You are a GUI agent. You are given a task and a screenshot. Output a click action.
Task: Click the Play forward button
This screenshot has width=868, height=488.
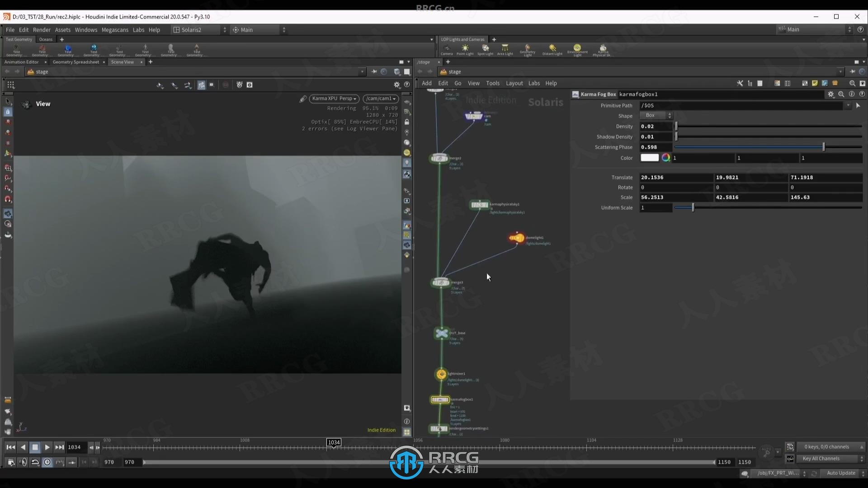pyautogui.click(x=47, y=447)
